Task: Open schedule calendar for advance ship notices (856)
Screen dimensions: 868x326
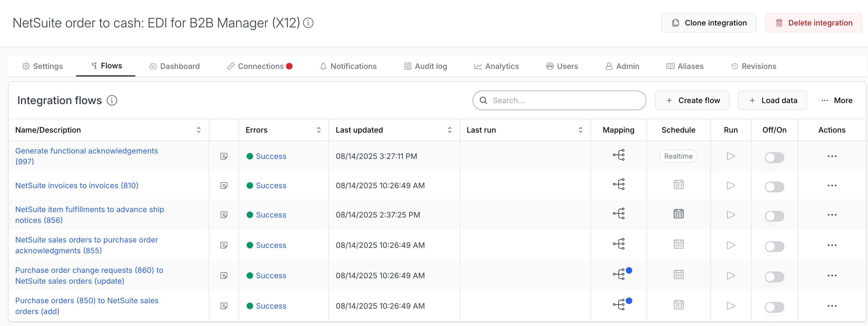Action: [679, 214]
